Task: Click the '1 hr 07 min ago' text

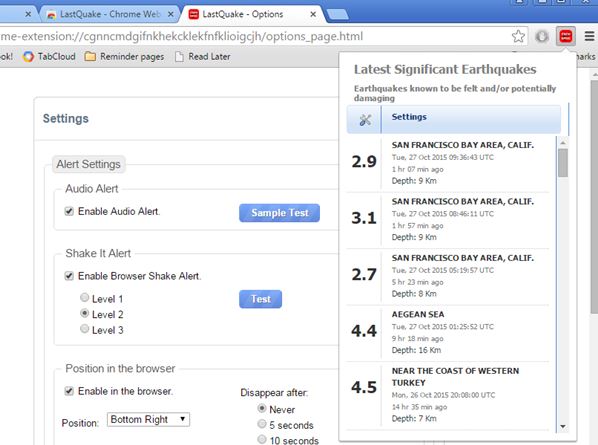Action: click(x=418, y=169)
